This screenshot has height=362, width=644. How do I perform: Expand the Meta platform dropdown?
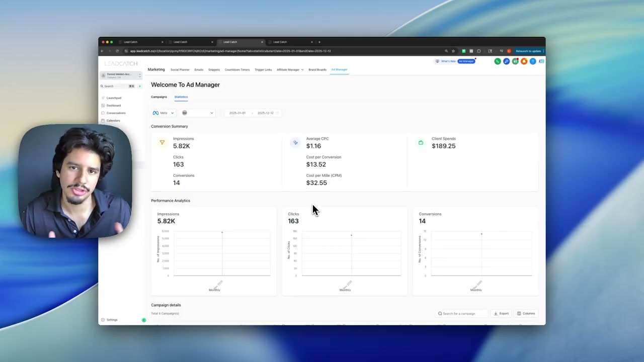click(x=163, y=113)
